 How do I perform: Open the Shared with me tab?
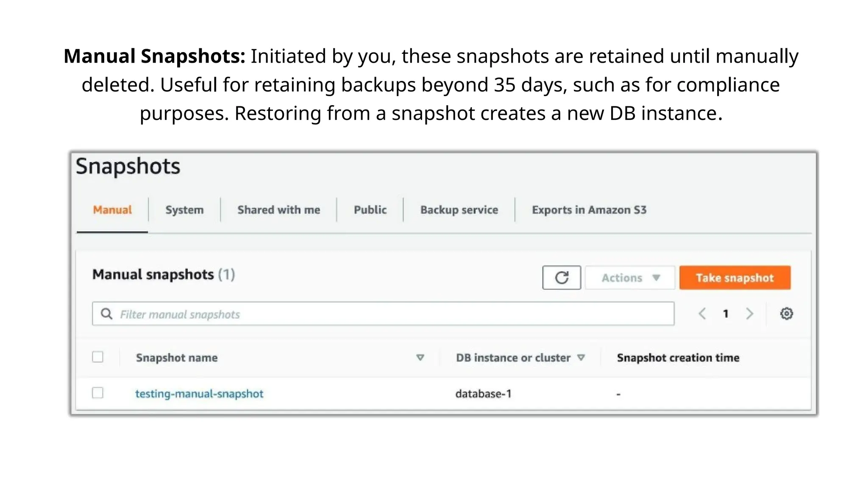(278, 210)
